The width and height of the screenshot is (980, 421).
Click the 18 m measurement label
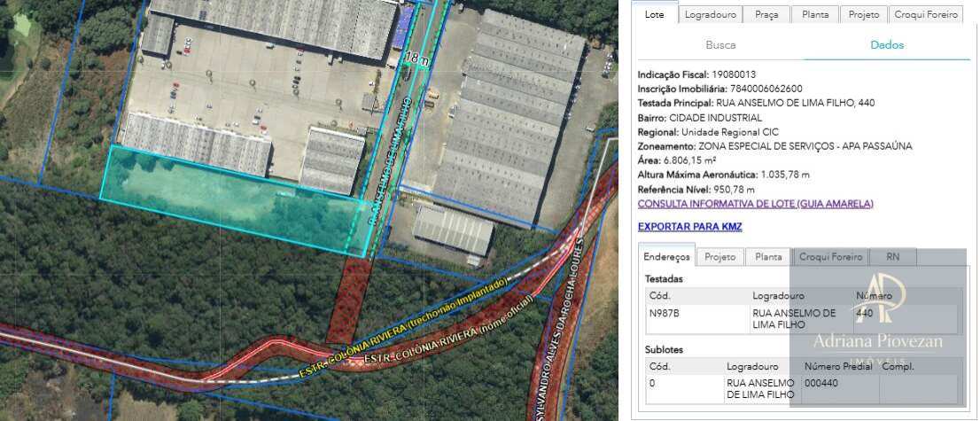click(x=416, y=60)
